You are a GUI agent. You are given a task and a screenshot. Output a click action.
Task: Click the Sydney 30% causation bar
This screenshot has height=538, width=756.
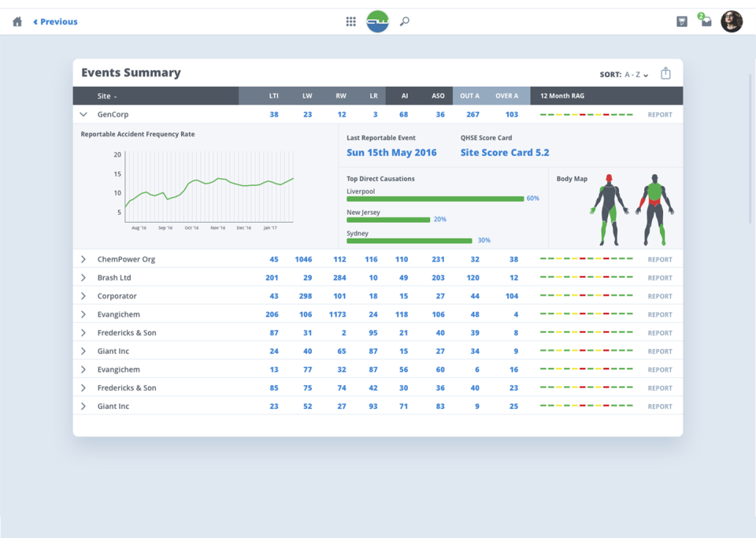tap(409, 240)
